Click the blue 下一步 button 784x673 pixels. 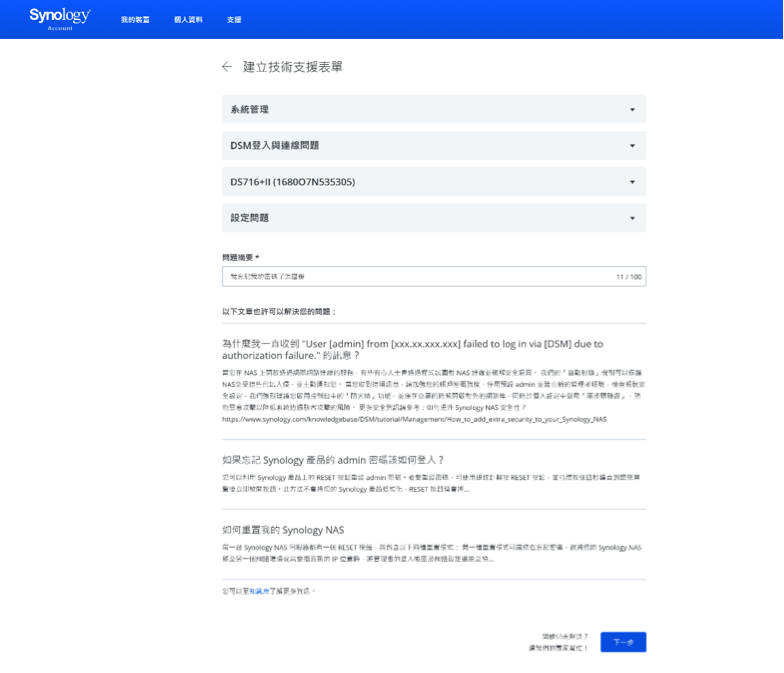[623, 642]
